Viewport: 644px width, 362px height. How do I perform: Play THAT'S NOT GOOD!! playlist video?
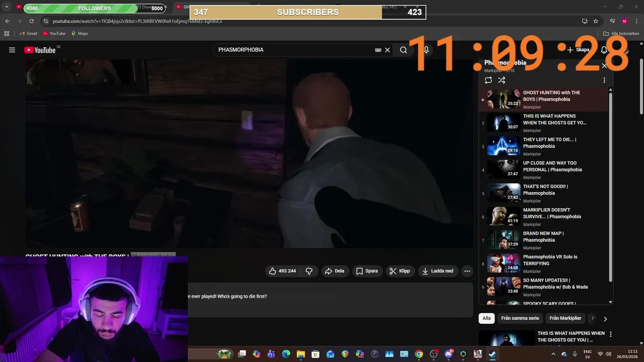click(x=544, y=193)
